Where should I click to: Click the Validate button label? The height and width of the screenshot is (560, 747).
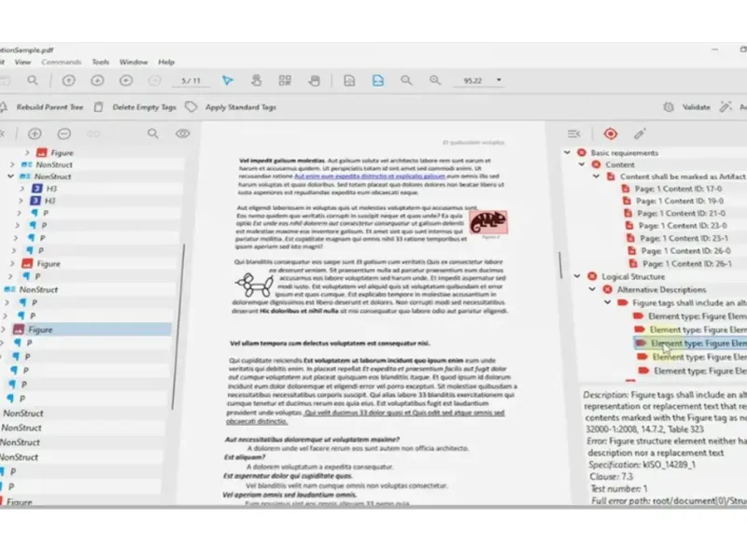(696, 107)
